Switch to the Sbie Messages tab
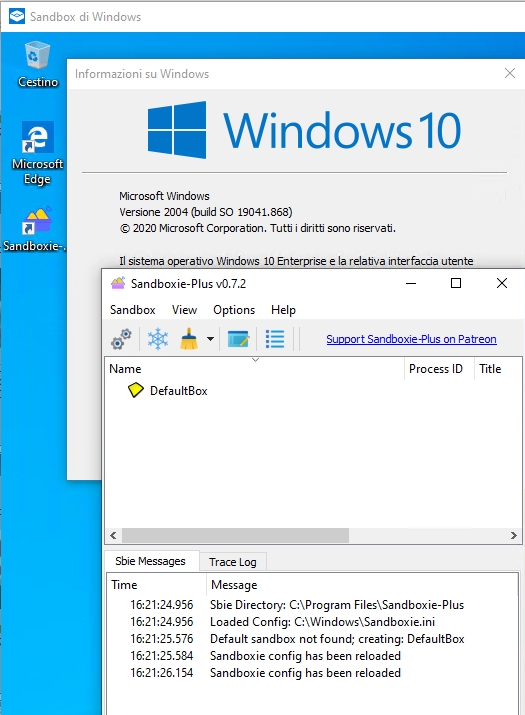525x715 pixels. pos(151,561)
